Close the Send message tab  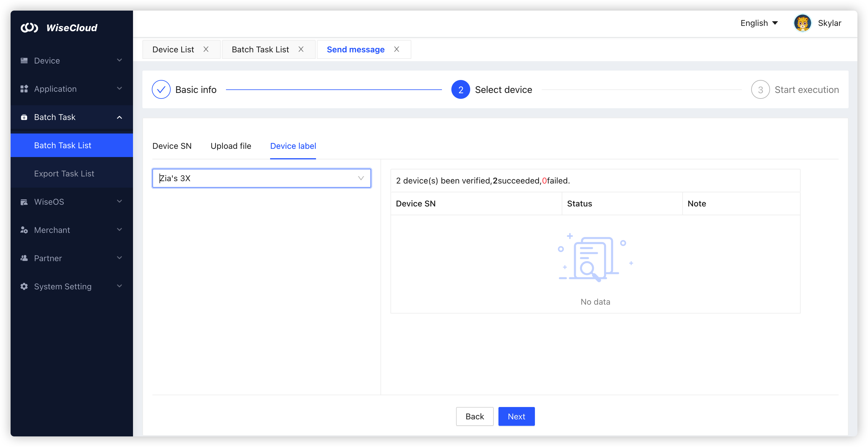tap(397, 49)
